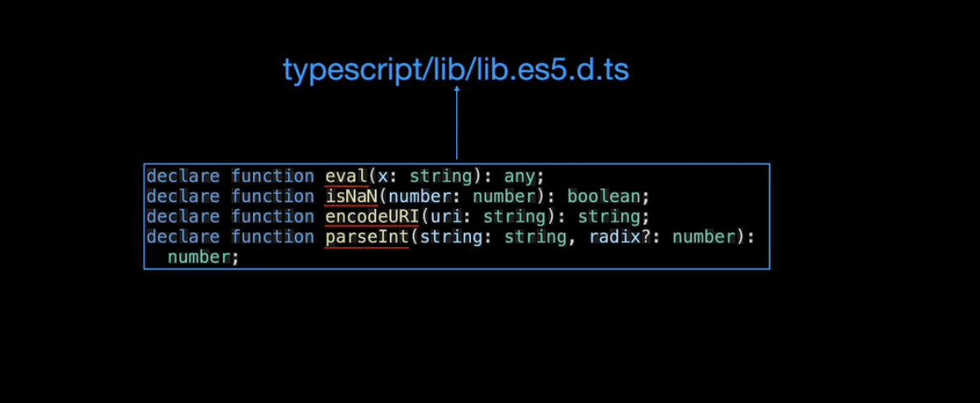Click 'declare' keyword on the parseInt line
Screen dimensions: 980x403
183,237
